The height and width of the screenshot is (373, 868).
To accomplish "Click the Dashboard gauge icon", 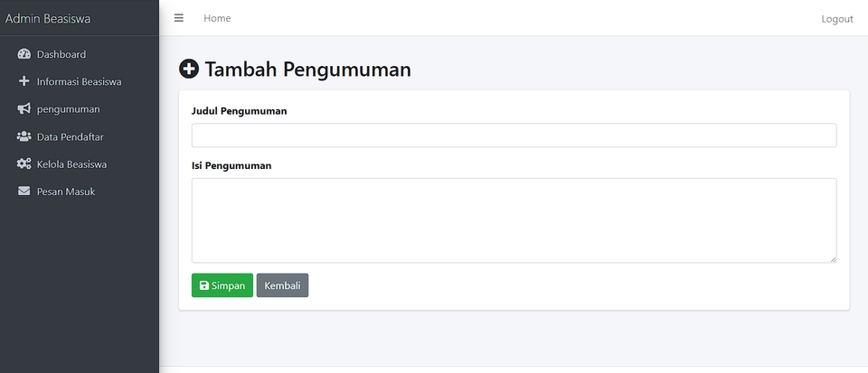I will click(x=24, y=54).
